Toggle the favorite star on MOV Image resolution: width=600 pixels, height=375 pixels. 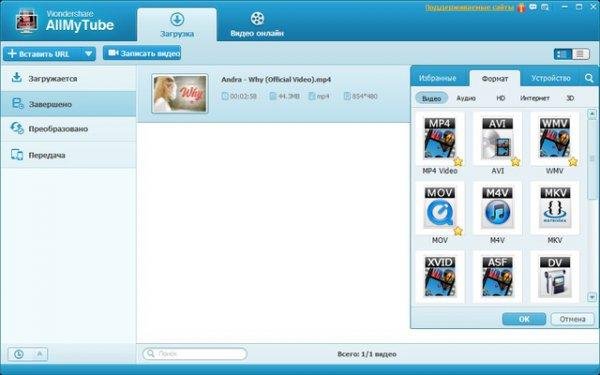(458, 231)
